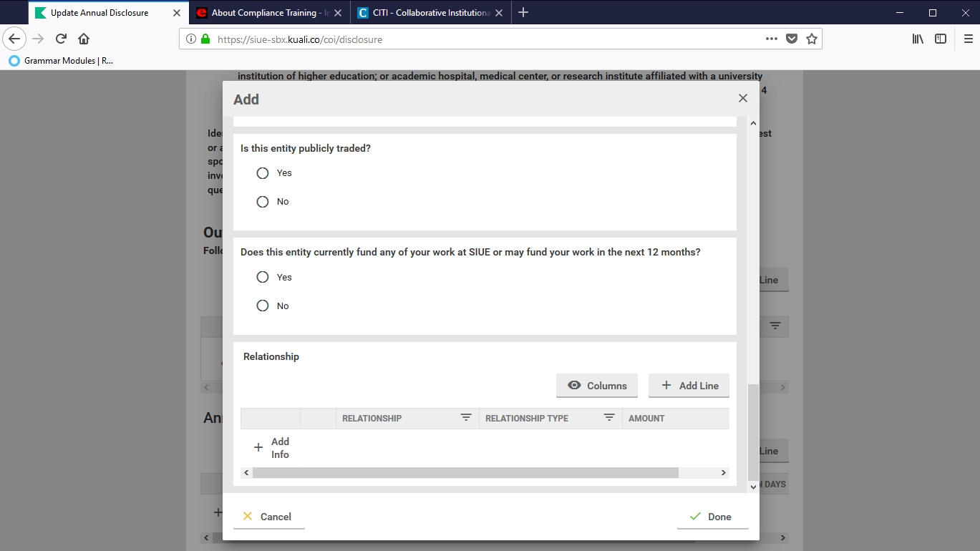Viewport: 980px width, 551px height.
Task: Click the Add Info plus icon
Action: coord(258,448)
